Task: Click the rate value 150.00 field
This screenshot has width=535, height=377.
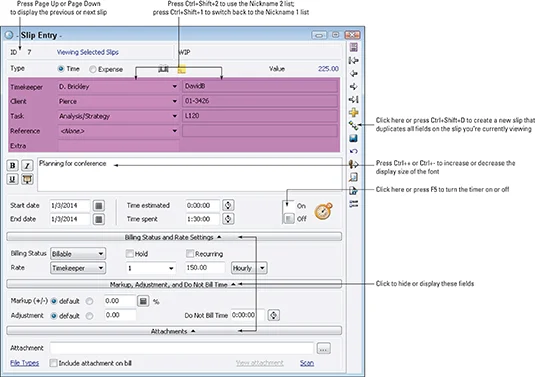Action: click(205, 268)
